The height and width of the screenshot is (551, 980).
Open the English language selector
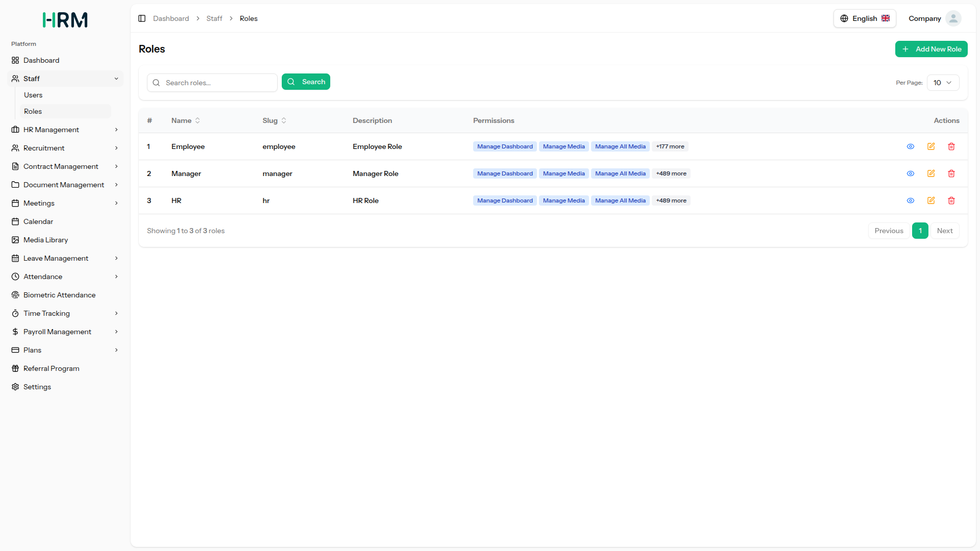point(865,18)
